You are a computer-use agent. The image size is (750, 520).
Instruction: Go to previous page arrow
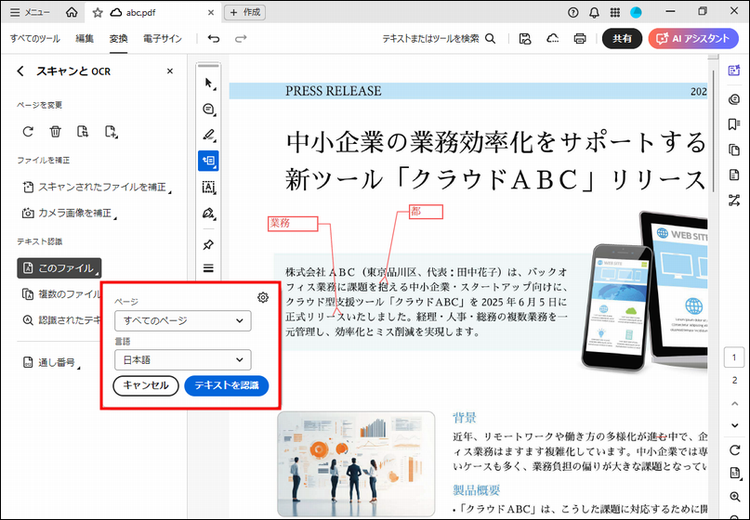734,404
